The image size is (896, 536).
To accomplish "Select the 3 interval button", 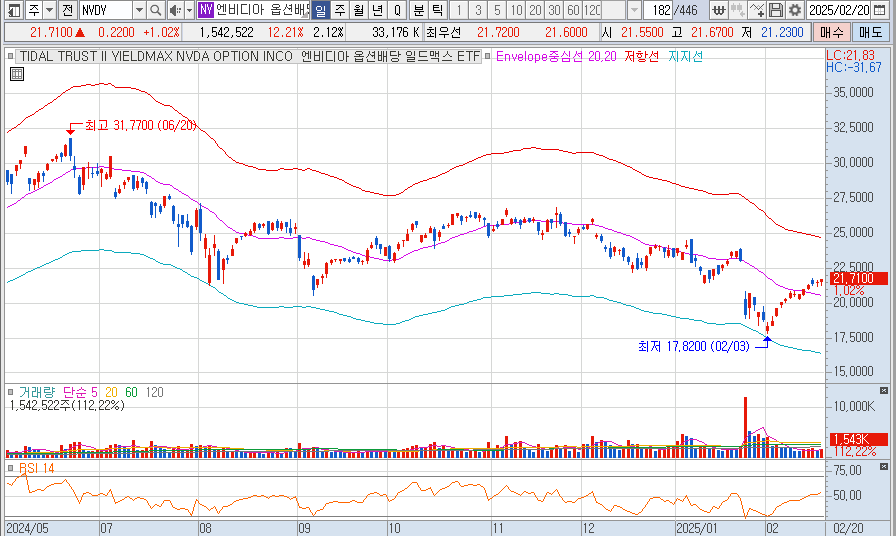I will click(478, 10).
